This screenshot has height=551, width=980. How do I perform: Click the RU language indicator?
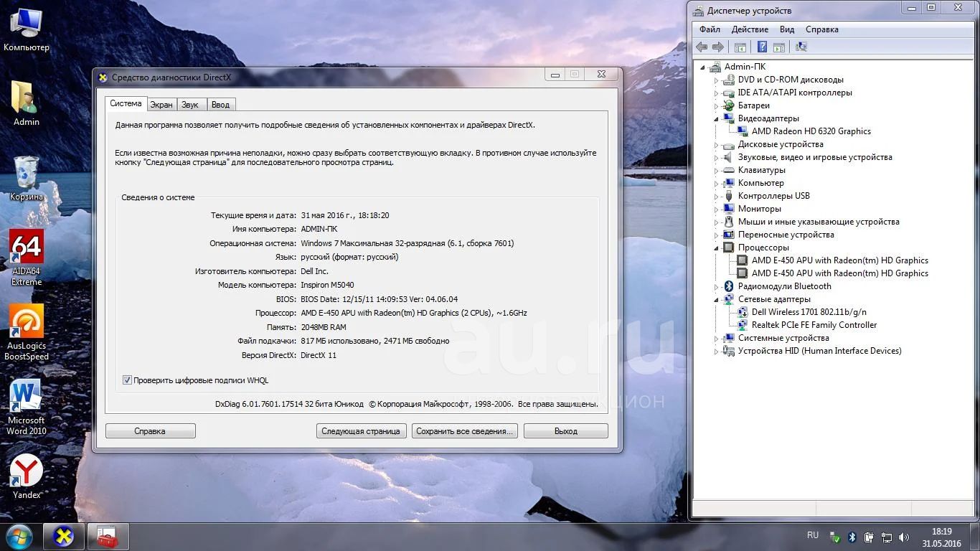813,535
